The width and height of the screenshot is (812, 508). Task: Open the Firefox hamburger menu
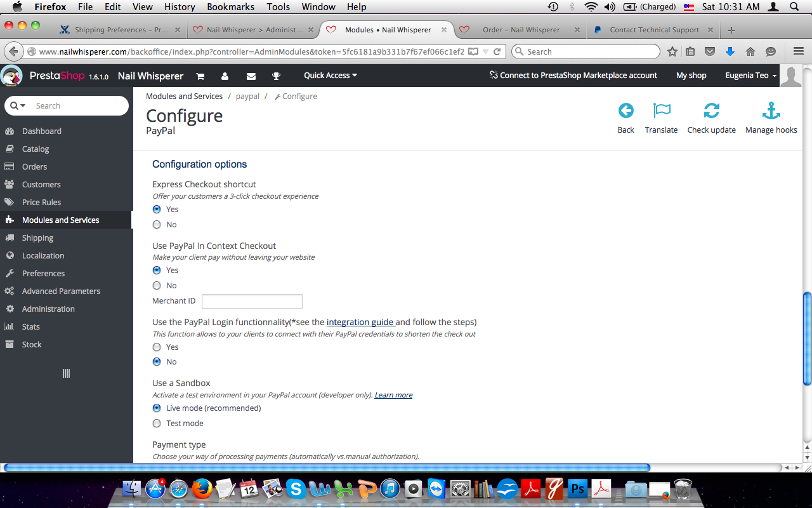799,51
